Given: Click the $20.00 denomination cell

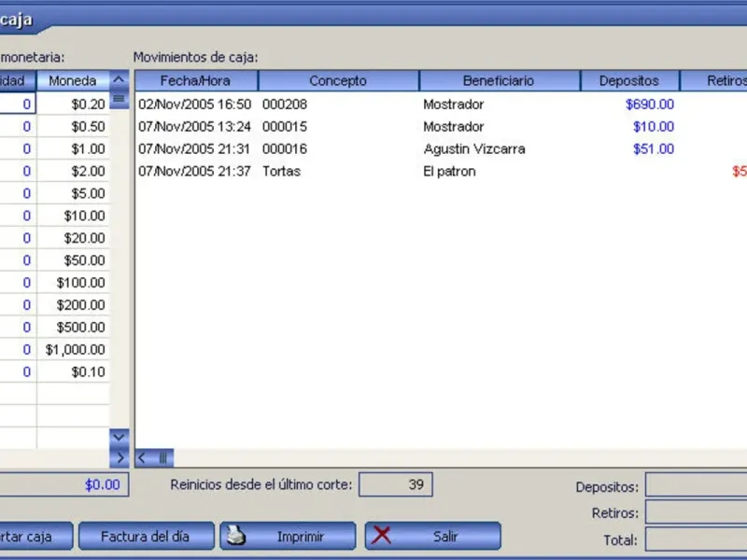Looking at the screenshot, I should (x=74, y=238).
